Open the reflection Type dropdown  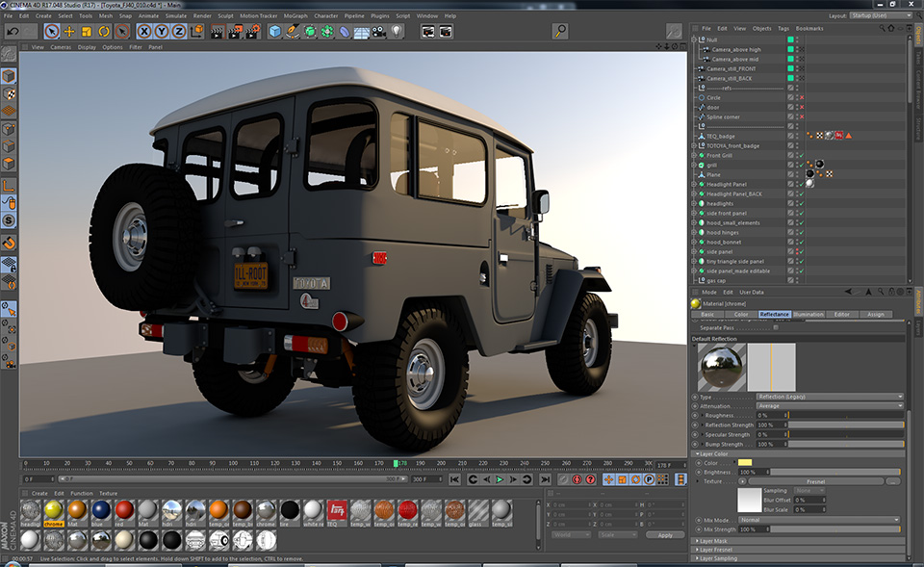[x=830, y=397]
